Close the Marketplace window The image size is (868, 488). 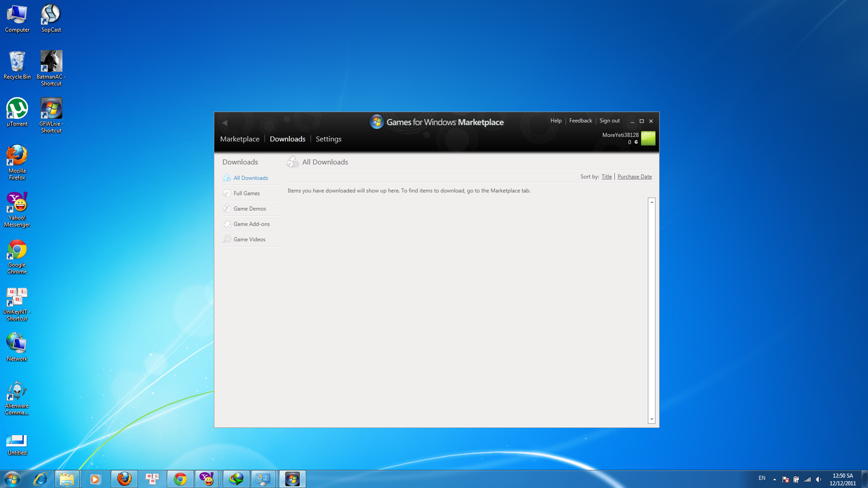click(x=651, y=121)
